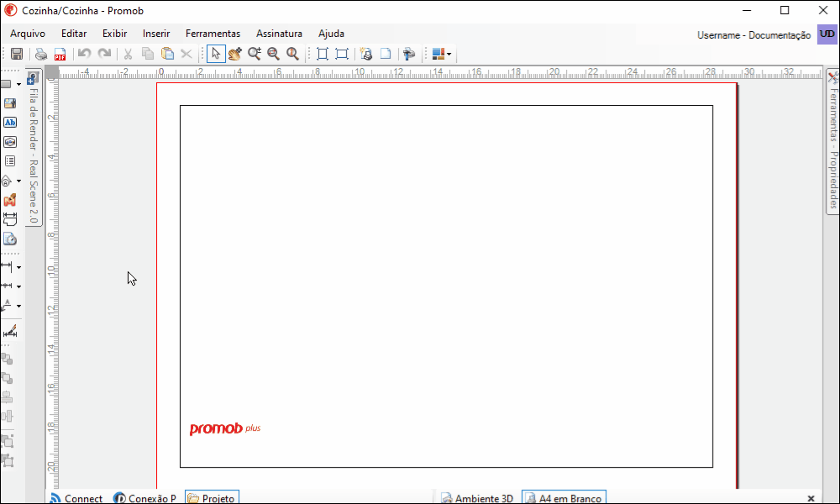Screen dimensions: 840x504
Task: Click the zoom in magnifier
Action: 254,54
